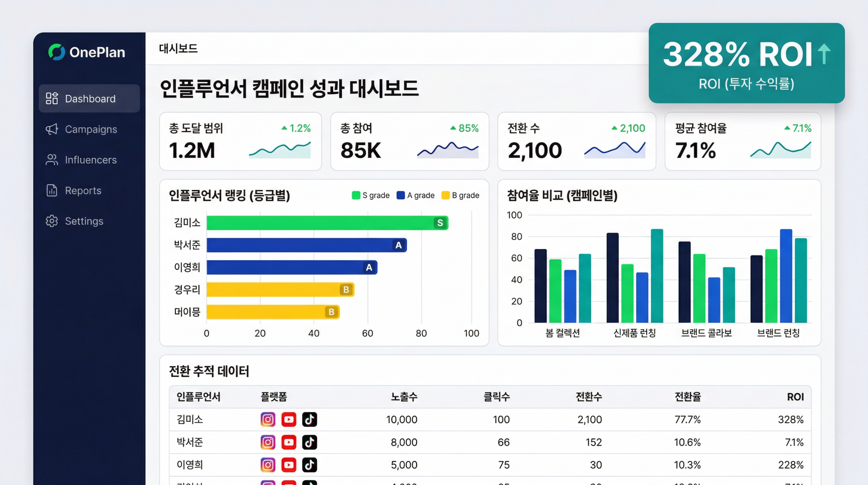The height and width of the screenshot is (485, 868).
Task: Click the YouTube icon for 박서준
Action: (289, 442)
